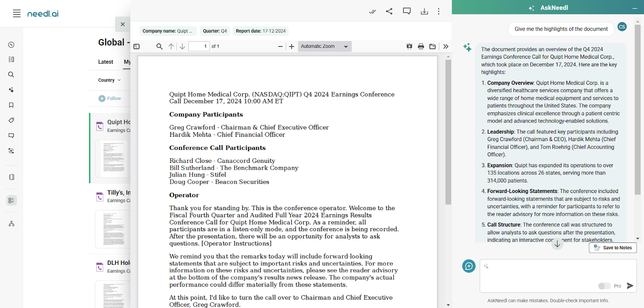This screenshot has height=308, width=644.
Task: Click the Company name Quipt tag
Action: [168, 31]
